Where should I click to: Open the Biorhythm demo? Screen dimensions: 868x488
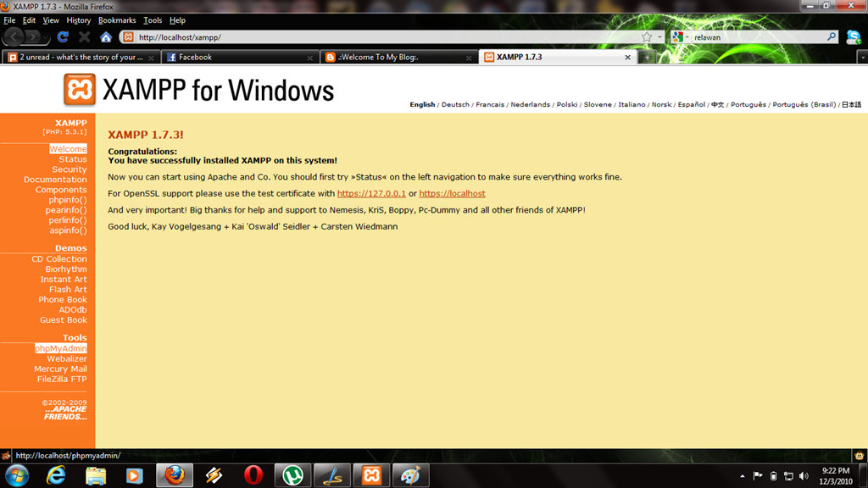tap(66, 269)
